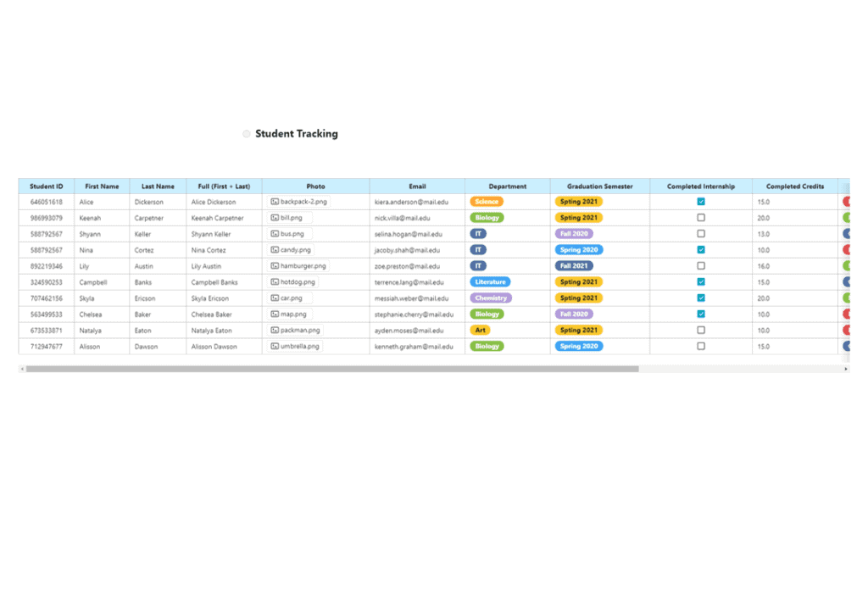Open the Science department tag for Alice

pyautogui.click(x=487, y=202)
